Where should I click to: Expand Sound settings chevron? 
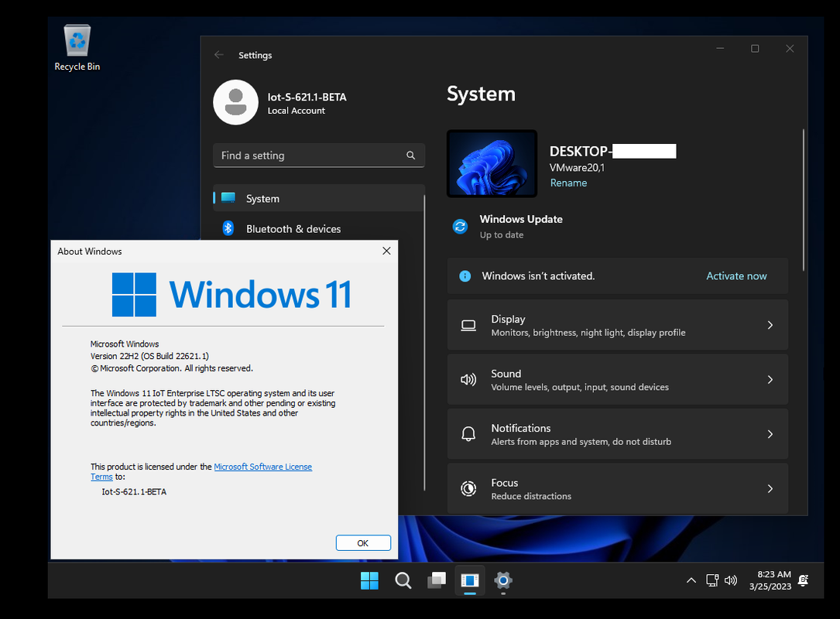(x=770, y=380)
